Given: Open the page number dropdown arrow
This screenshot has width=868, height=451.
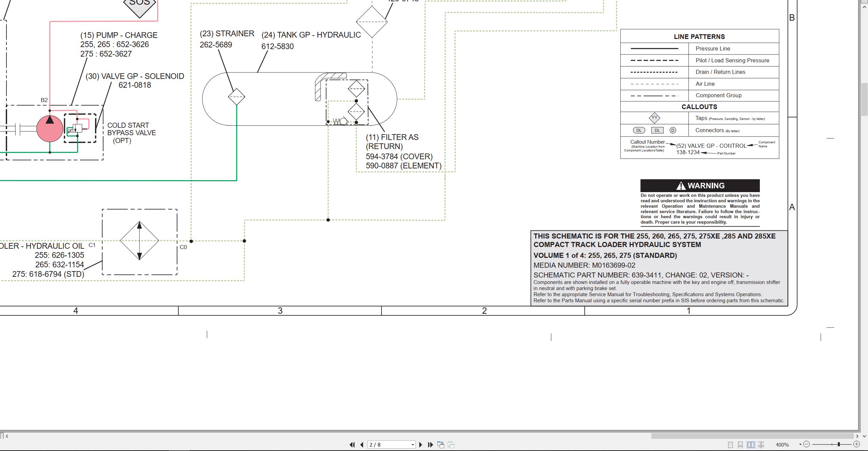Looking at the screenshot, I should (x=413, y=445).
